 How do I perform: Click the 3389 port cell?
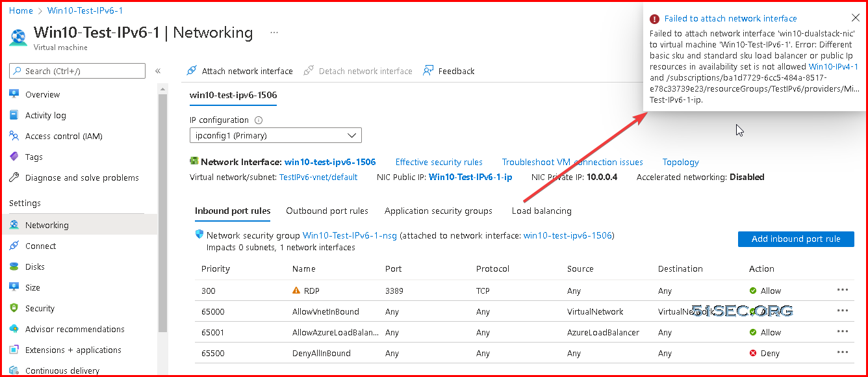394,291
